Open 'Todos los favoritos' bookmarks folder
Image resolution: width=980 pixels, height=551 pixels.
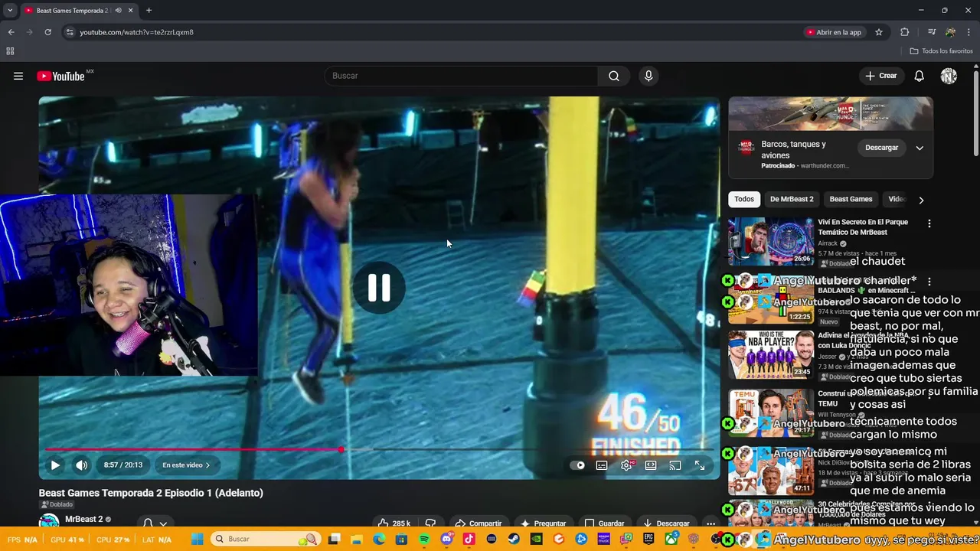[941, 51]
